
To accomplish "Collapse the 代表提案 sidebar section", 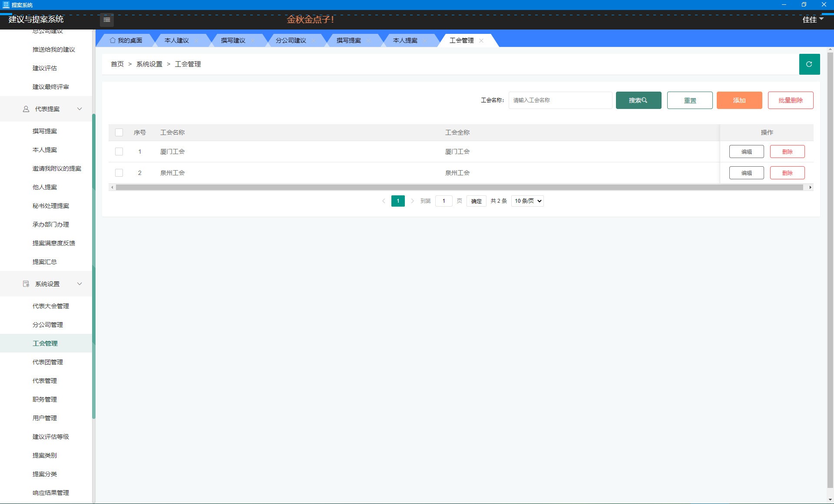I will pyautogui.click(x=79, y=109).
